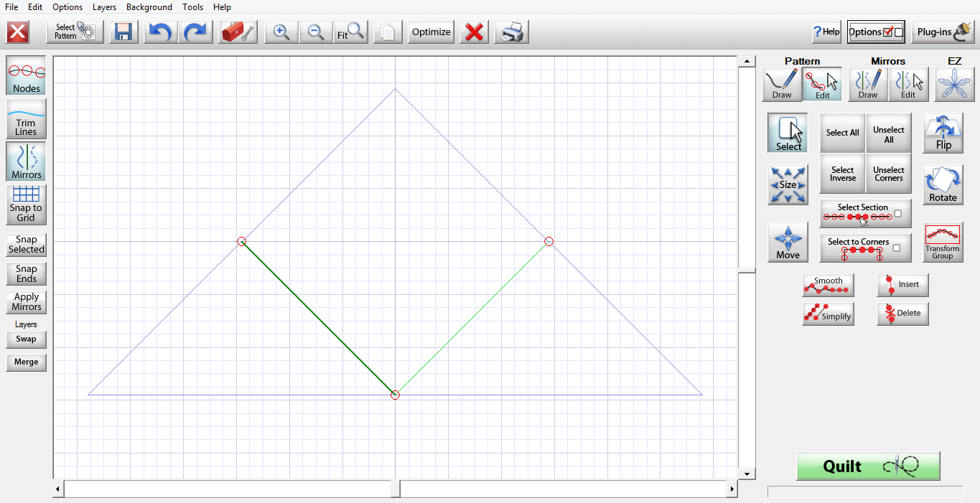Redo the last action
980x503 pixels.
(x=195, y=32)
